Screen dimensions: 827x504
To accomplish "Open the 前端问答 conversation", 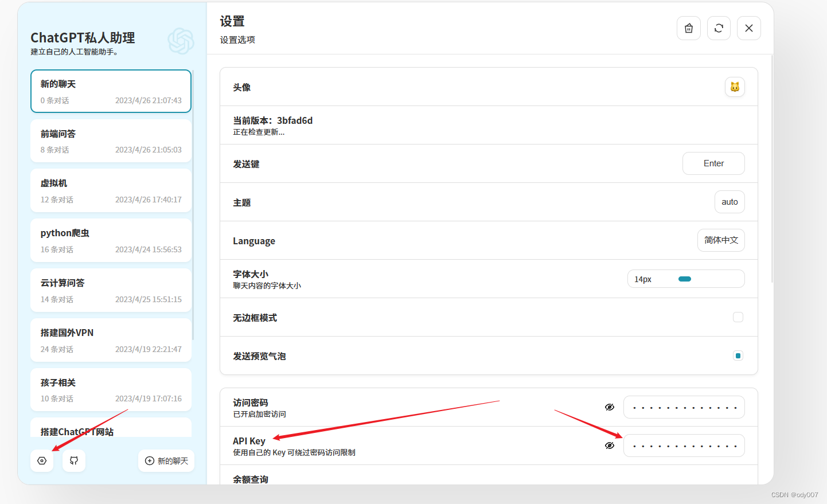I will [111, 141].
